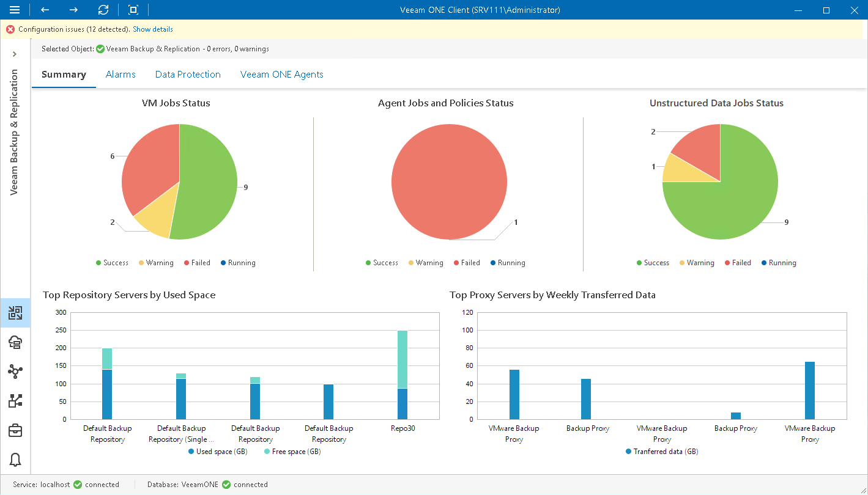Switch to the Alarms tab
This screenshot has width=868, height=495.
(121, 74)
